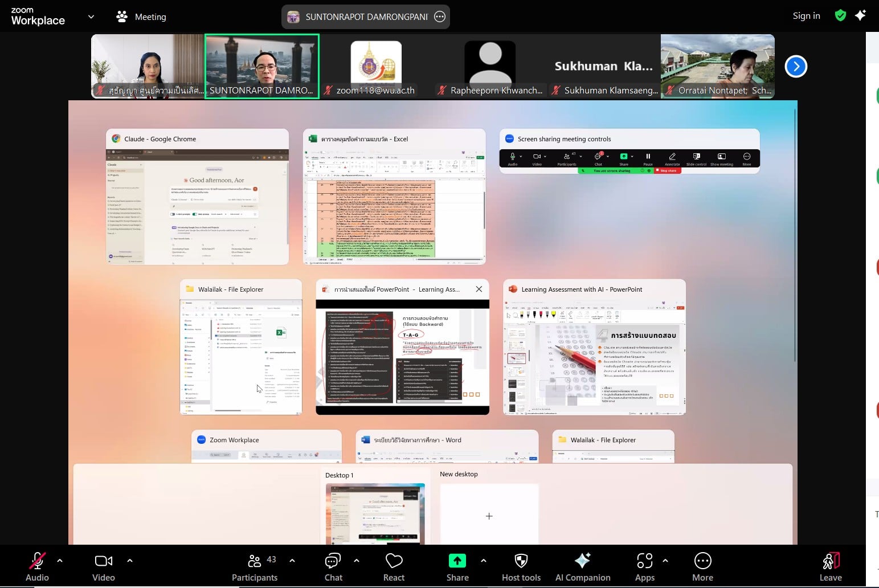Viewport: 879px width, 588px height.
Task: Expand share options caret beside Share
Action: click(484, 561)
